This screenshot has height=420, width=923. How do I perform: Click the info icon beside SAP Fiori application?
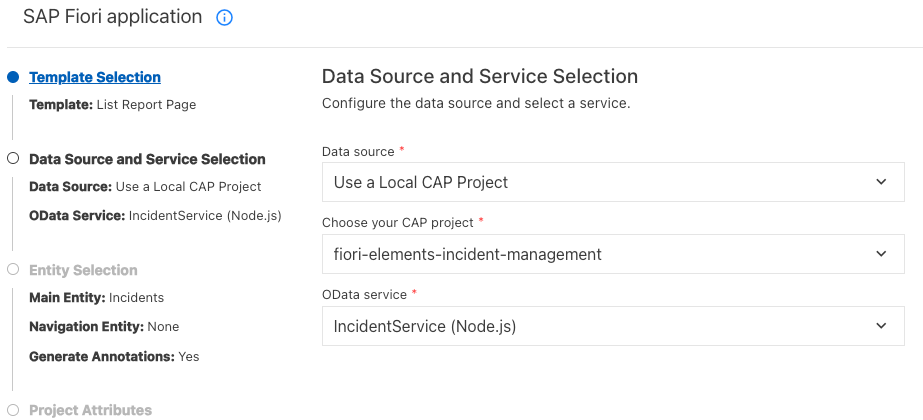click(x=224, y=18)
